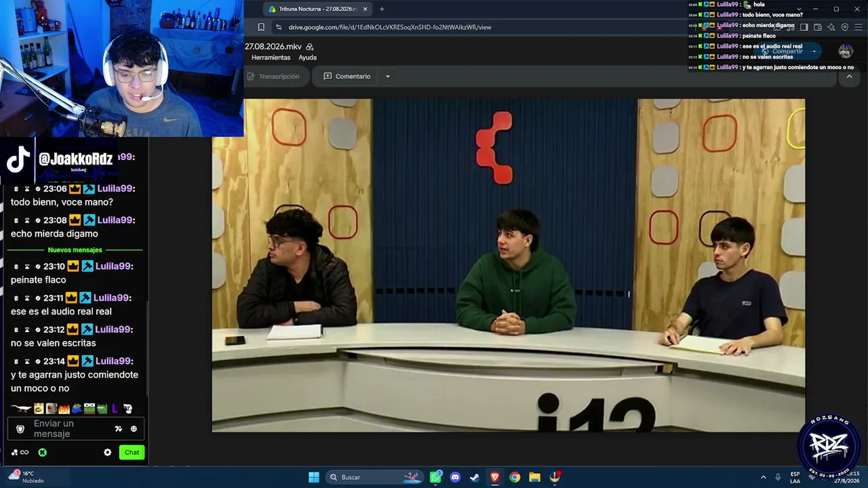Send the troll face emote
The width and height of the screenshot is (868, 488).
[x=127, y=409]
